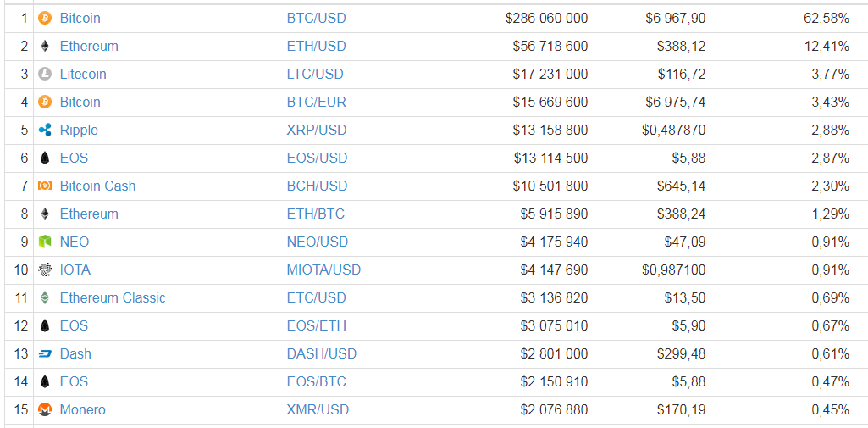Viewport: 868px width, 428px height.
Task: Click the Ethereum Classic icon
Action: click(x=45, y=298)
